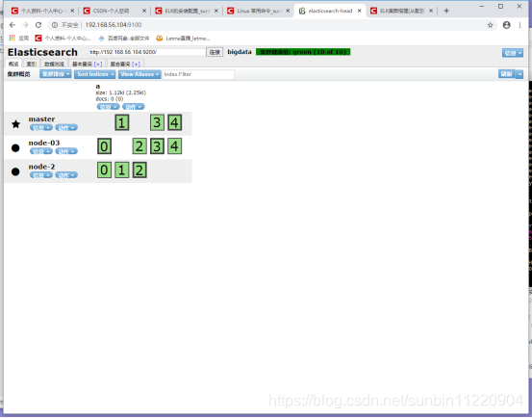Viewport: 532px width, 418px height.
Task: Expand refresh interval arrow beside 刷新
Action: [x=519, y=74]
